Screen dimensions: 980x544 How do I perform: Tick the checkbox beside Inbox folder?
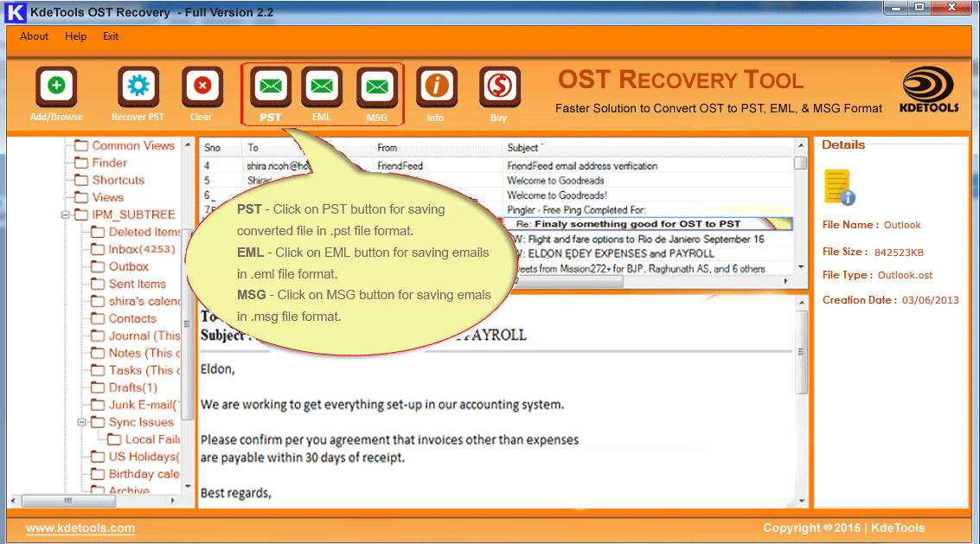(98, 249)
